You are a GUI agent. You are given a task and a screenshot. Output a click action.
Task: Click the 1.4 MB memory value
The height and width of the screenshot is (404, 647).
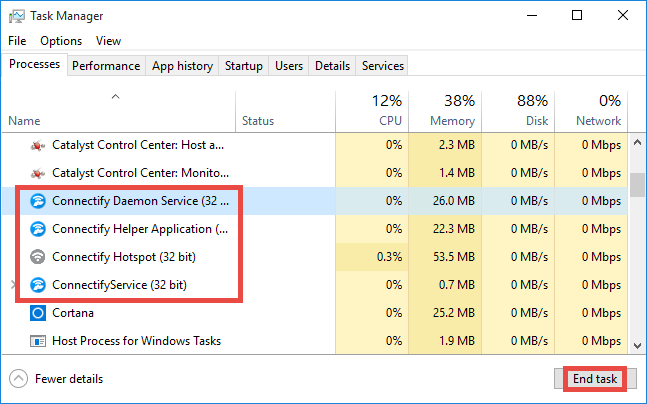point(457,173)
